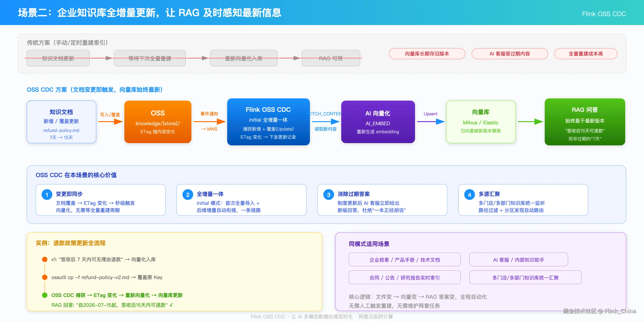Click the 变更即同步 value card
The width and height of the screenshot is (644, 322).
[100, 200]
